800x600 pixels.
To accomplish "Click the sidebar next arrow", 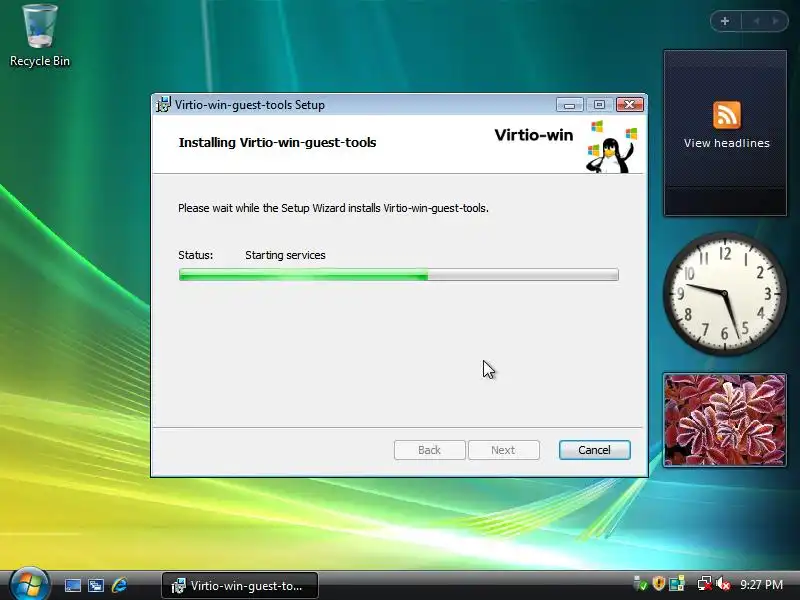I will 775,21.
